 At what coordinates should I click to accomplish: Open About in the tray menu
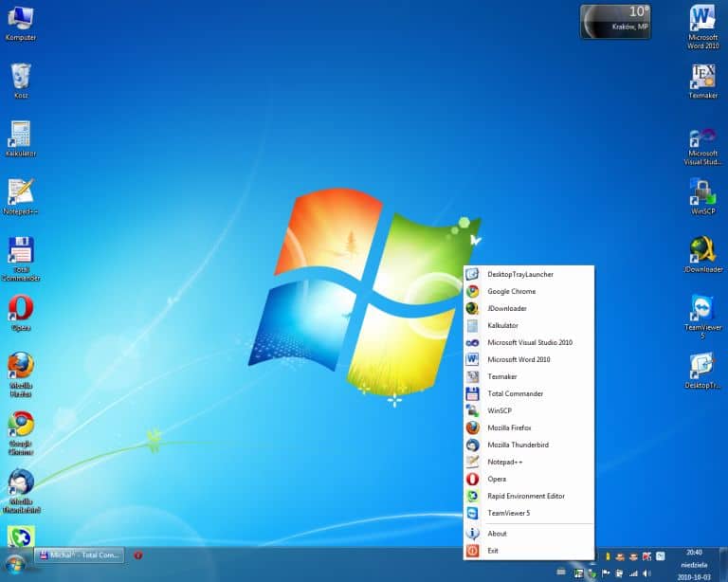tap(529, 534)
